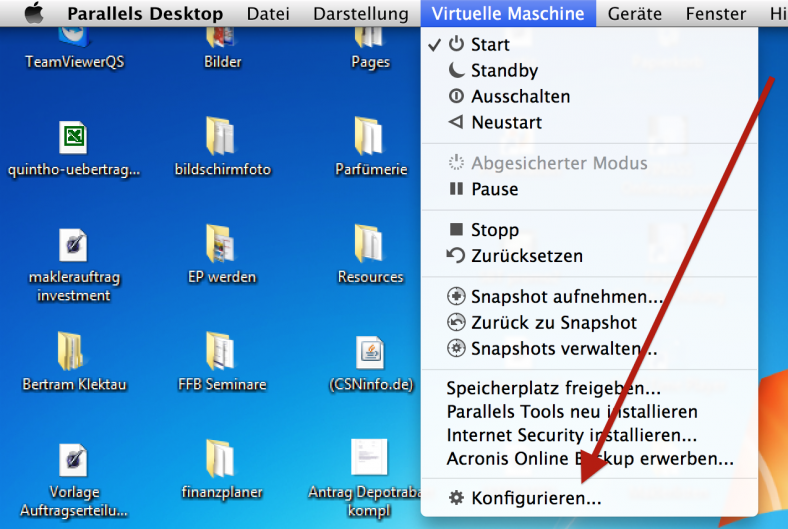Choose Standby from the menu
788x529 pixels.
[589, 70]
